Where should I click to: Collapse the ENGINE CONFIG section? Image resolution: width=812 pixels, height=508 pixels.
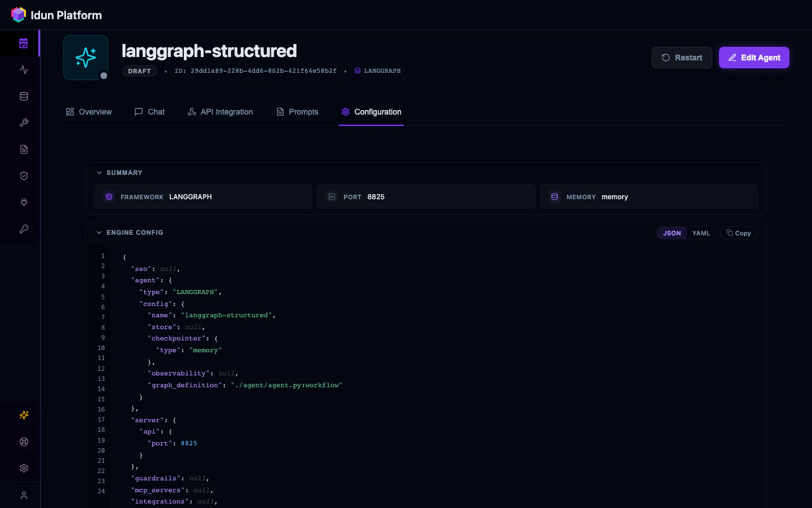[99, 233]
